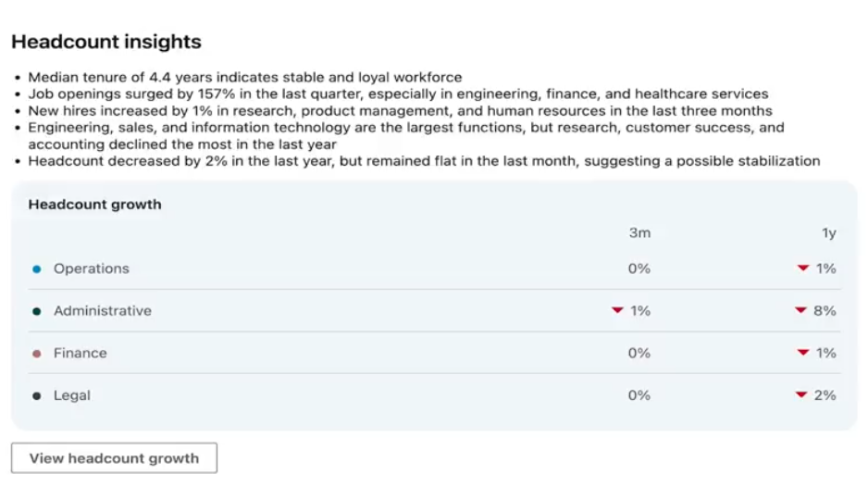The width and height of the screenshot is (868, 487).
Task: Click the black dot beside Legal
Action: 37,396
